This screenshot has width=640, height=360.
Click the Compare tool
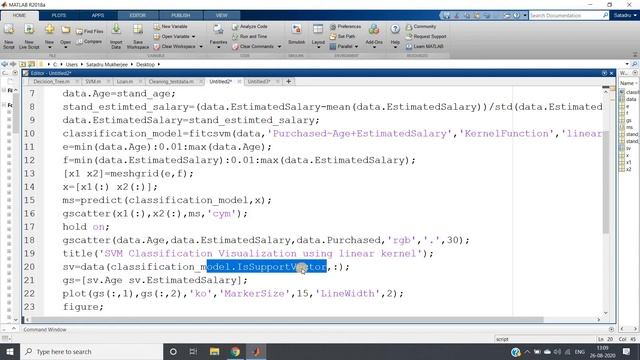89,42
